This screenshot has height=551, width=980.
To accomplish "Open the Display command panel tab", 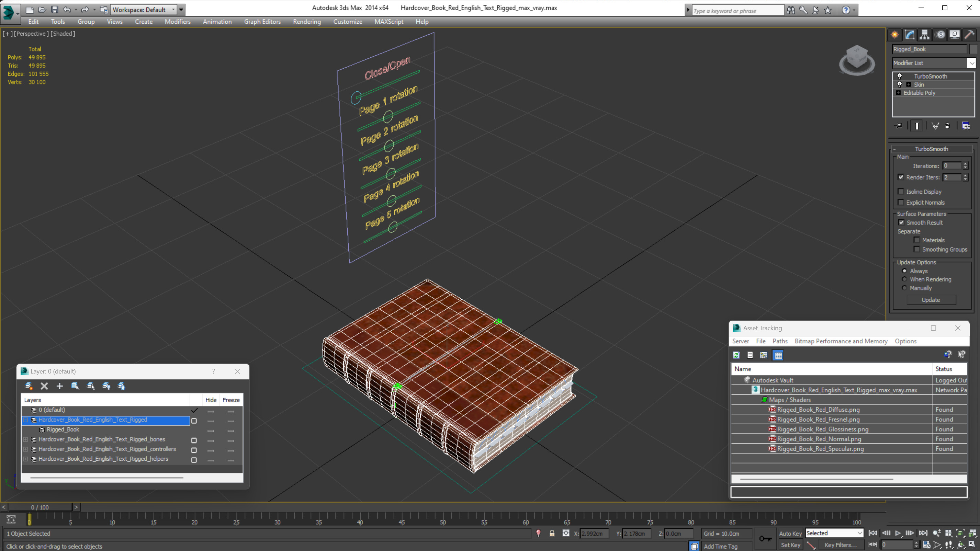I will click(x=955, y=35).
